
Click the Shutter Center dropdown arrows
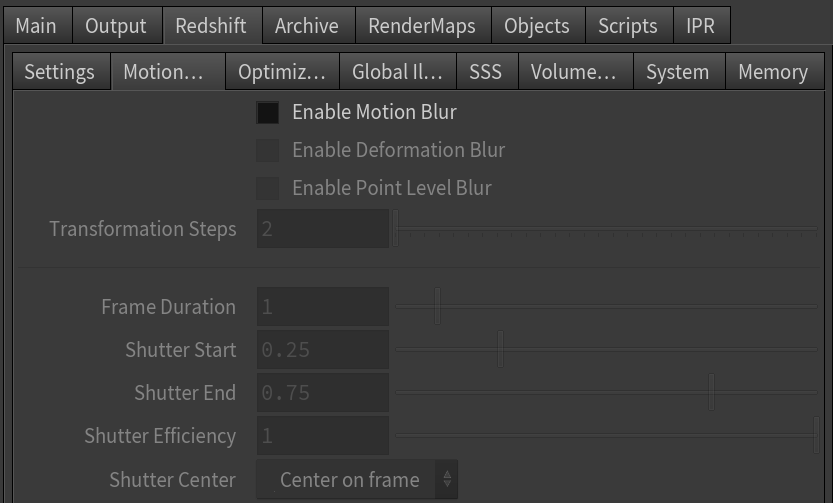point(447,480)
